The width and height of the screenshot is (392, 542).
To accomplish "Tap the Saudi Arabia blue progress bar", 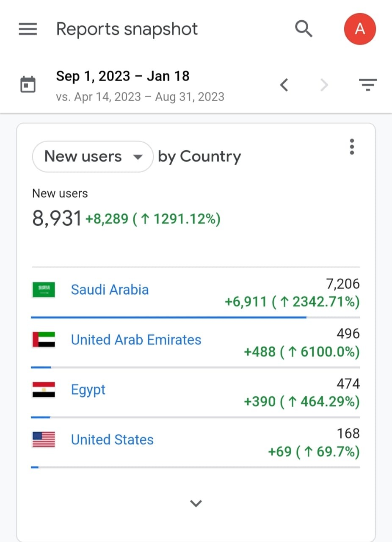I will [168, 317].
